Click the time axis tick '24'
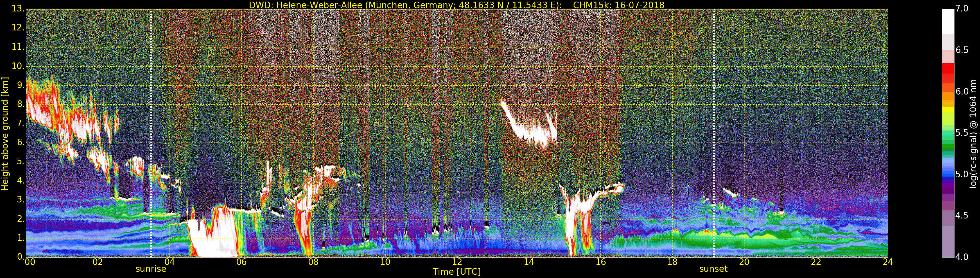Image resolution: width=980 pixels, height=278 pixels. point(888,262)
